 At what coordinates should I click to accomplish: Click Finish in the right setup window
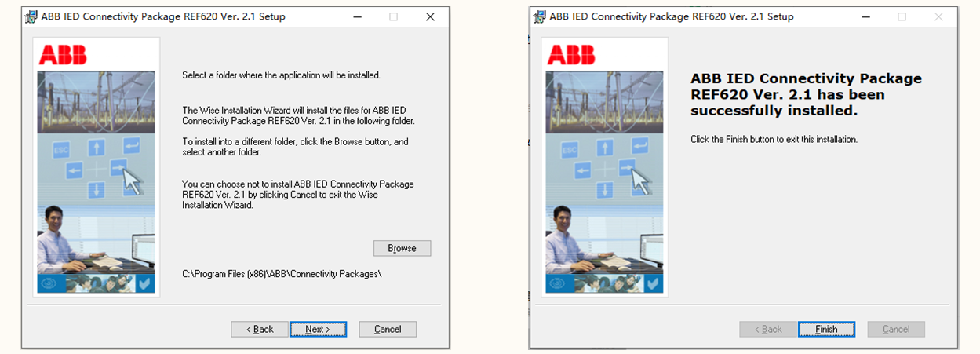point(826,329)
